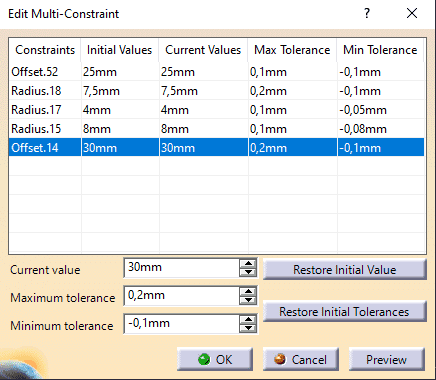Click the Current value input field
436x380 pixels.
point(181,268)
